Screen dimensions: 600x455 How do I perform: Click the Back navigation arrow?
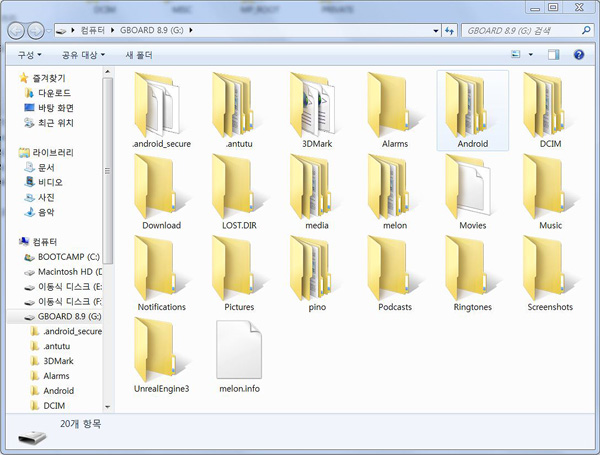[x=19, y=30]
